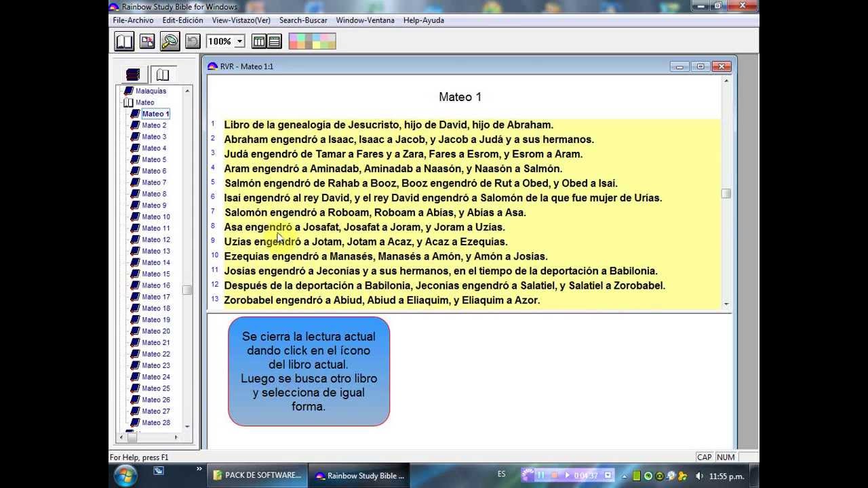Open the search magnifier tool

click(170, 41)
